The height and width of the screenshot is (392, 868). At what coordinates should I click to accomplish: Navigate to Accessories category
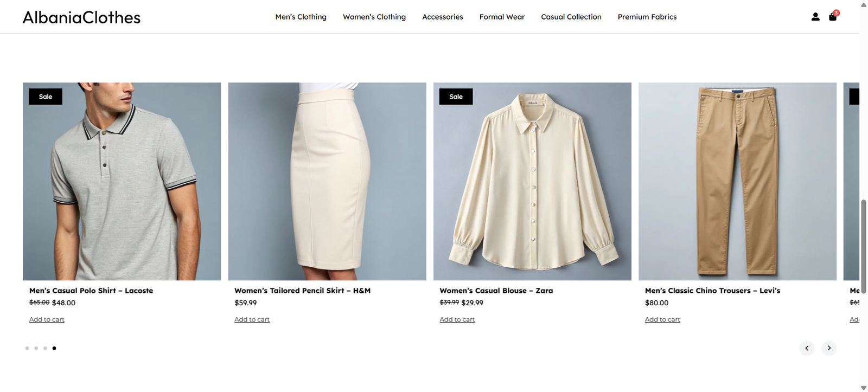pos(443,17)
